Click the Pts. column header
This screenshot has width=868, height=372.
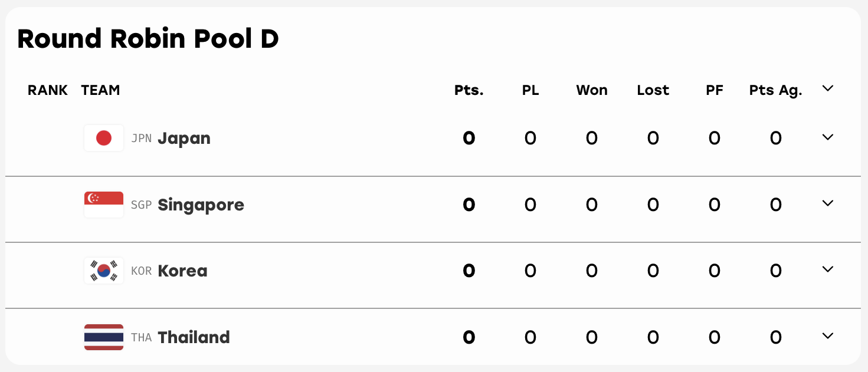click(x=469, y=90)
